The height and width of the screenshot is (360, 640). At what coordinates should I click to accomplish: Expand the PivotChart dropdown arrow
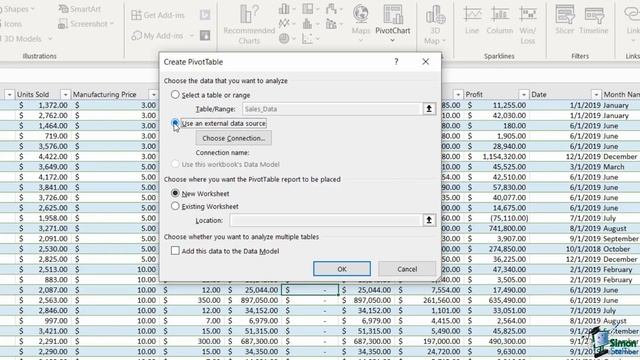pos(393,40)
